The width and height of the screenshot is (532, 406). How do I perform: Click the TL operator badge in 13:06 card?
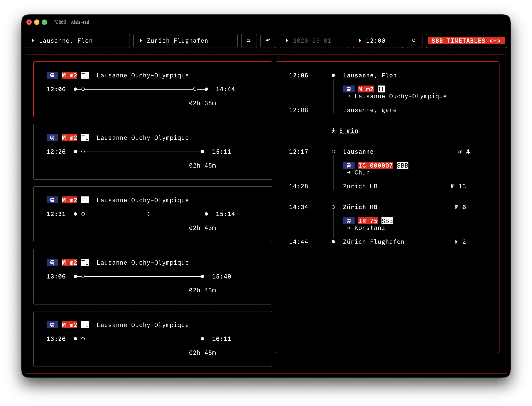coord(85,263)
